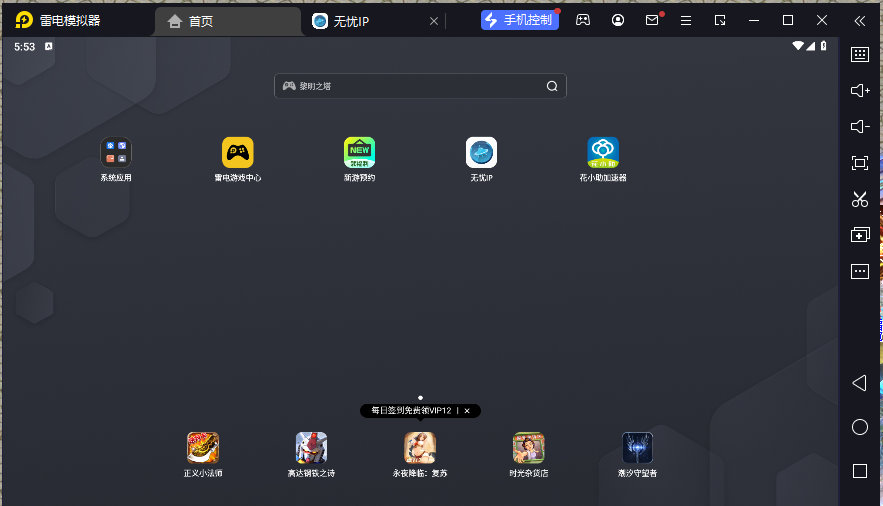The width and height of the screenshot is (883, 506).
Task: Open the 新游预约 app
Action: click(x=359, y=153)
